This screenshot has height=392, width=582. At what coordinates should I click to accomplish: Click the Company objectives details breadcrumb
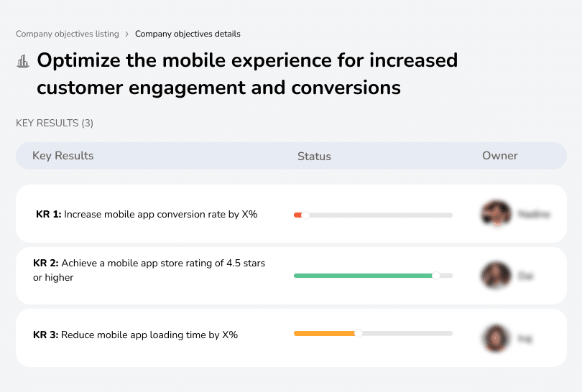coord(188,34)
